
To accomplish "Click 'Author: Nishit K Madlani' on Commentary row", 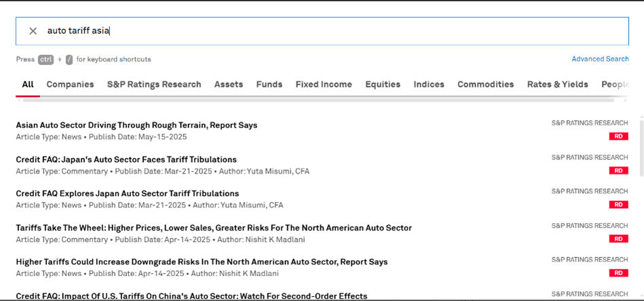I will (261, 239).
